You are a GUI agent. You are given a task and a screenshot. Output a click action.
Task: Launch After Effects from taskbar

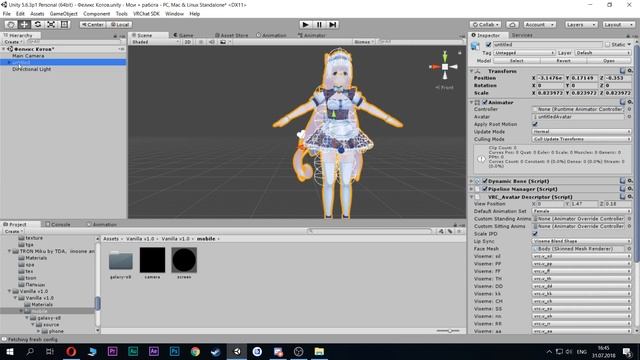154,351
